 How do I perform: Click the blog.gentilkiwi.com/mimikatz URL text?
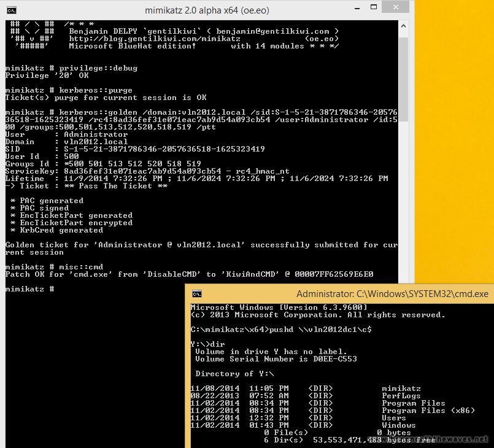point(155,39)
